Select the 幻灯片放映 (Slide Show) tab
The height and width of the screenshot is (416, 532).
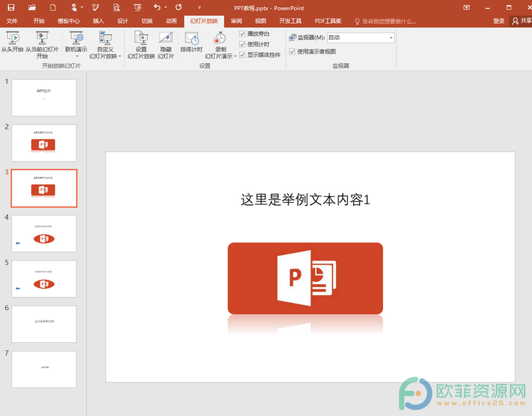[204, 21]
